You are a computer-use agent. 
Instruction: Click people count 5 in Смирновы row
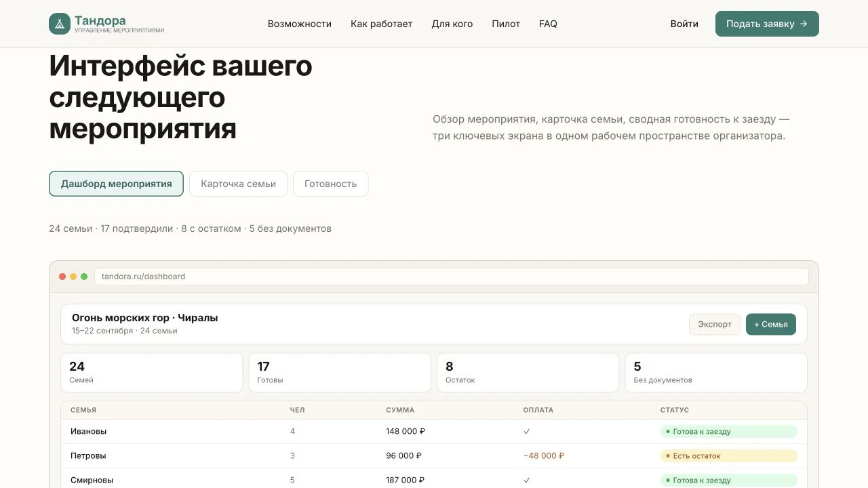point(292,480)
